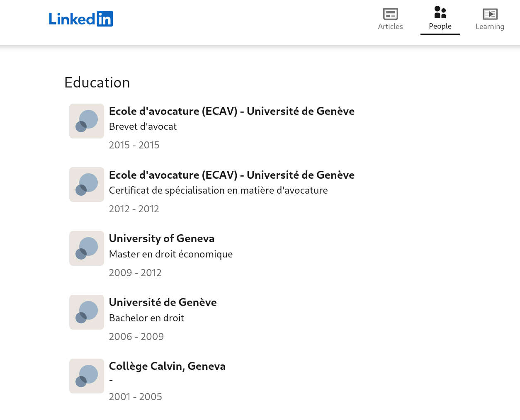Open the Université de Genève bachelor link
Screen dimensions: 520x420
click(163, 302)
